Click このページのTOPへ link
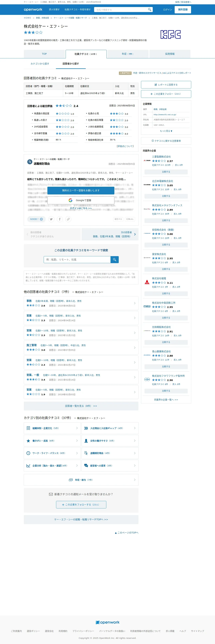 tap(126, 533)
